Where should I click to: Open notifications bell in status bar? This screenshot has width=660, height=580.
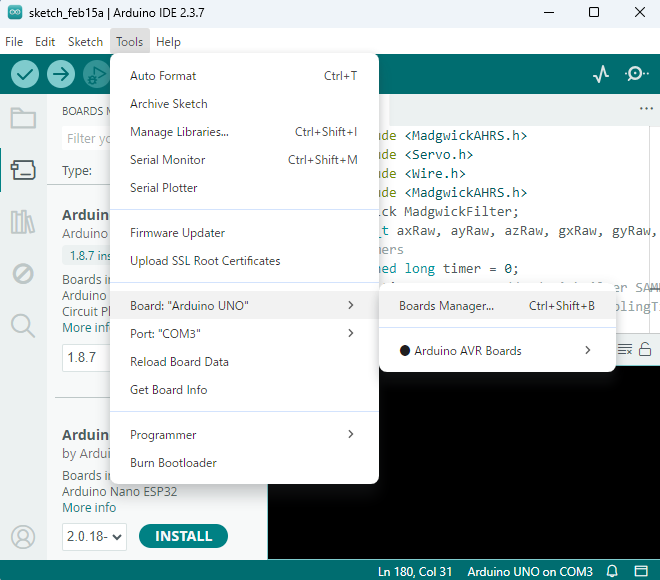(613, 572)
